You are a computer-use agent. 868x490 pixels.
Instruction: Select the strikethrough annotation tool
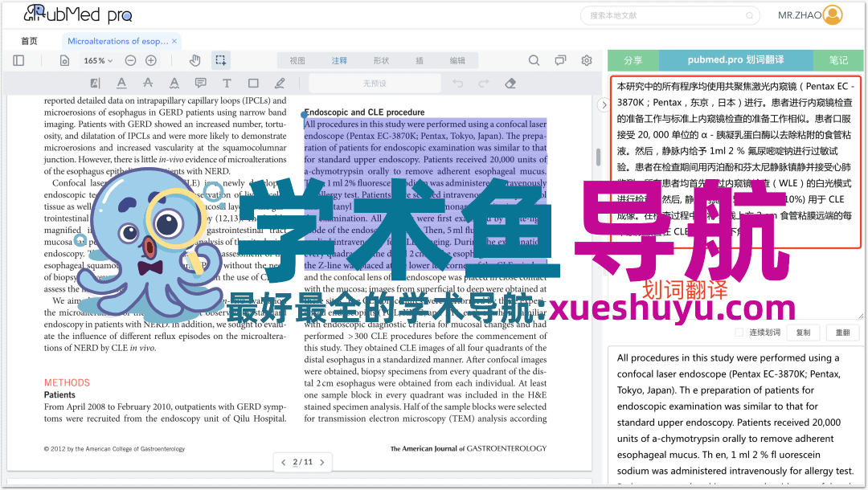click(147, 83)
